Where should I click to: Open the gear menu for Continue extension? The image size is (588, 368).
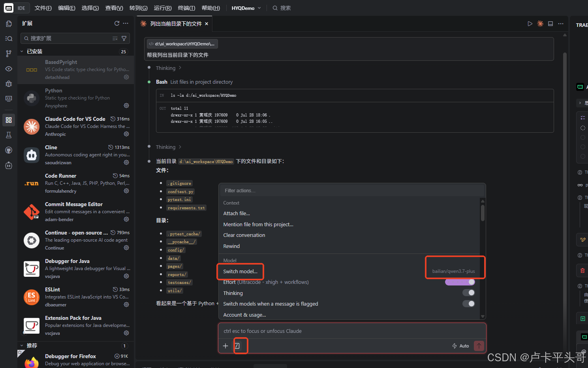[x=126, y=248]
